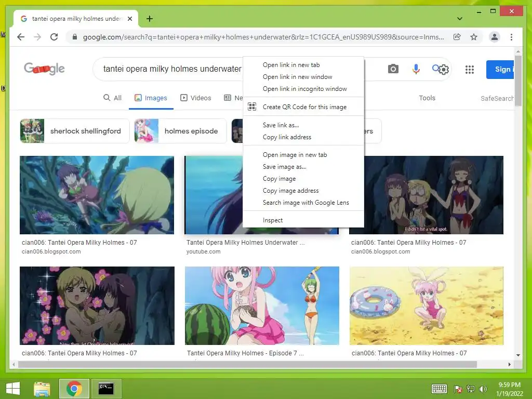
Task: Open the taskbar clock showing 9:59 PM
Action: [509, 389]
